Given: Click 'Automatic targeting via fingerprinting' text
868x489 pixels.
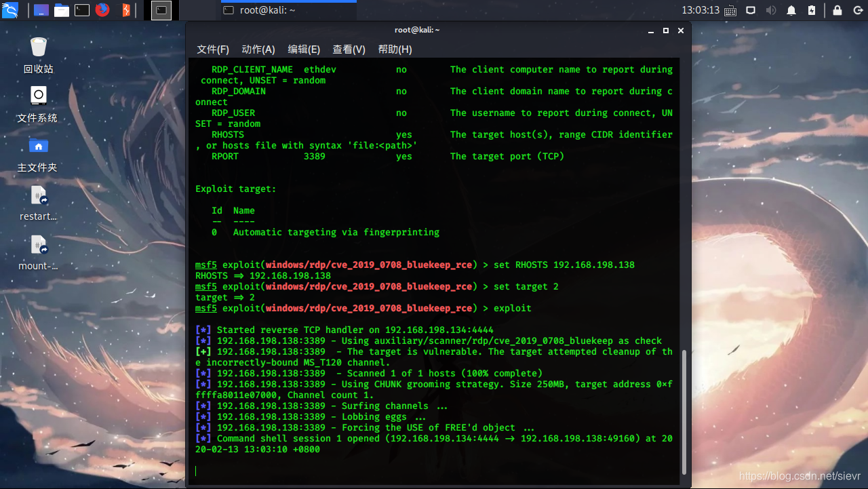Looking at the screenshot, I should [336, 232].
